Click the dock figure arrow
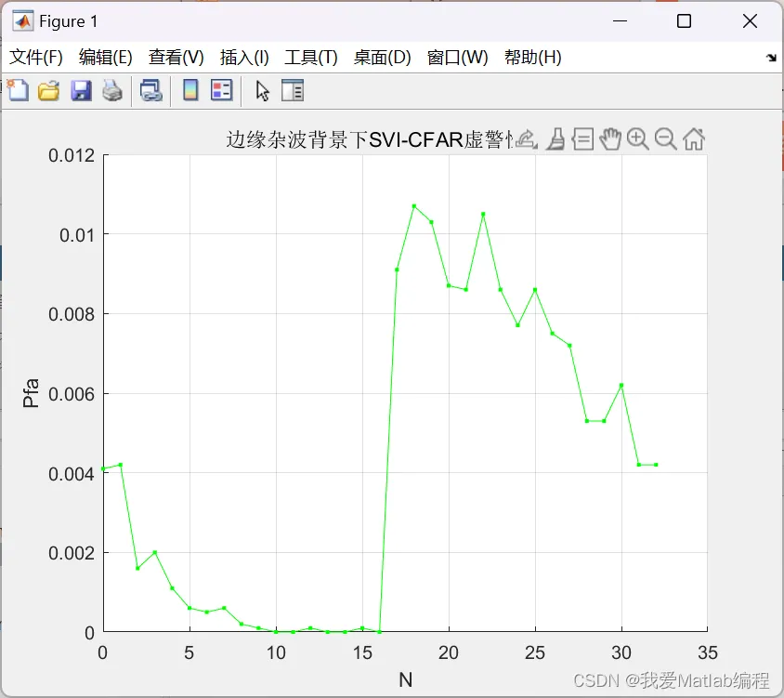The width and height of the screenshot is (784, 698). [x=771, y=58]
